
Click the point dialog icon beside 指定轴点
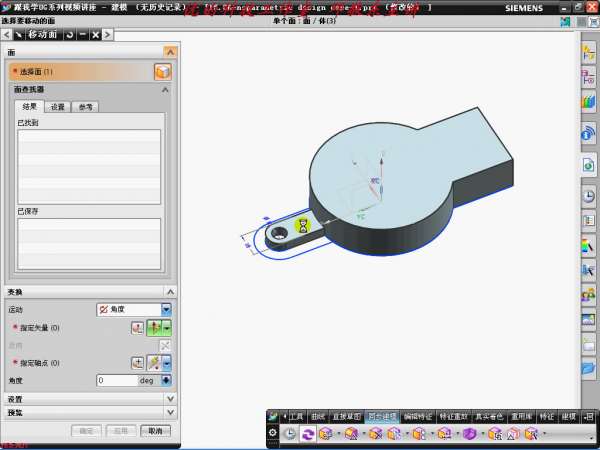(x=138, y=362)
